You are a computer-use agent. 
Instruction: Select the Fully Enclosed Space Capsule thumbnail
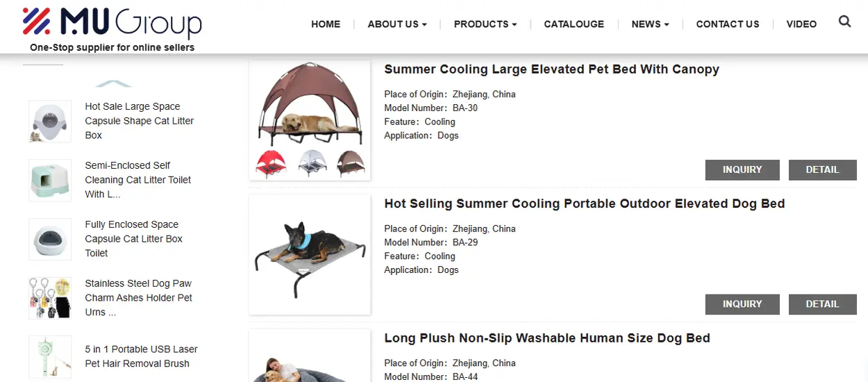pos(50,240)
